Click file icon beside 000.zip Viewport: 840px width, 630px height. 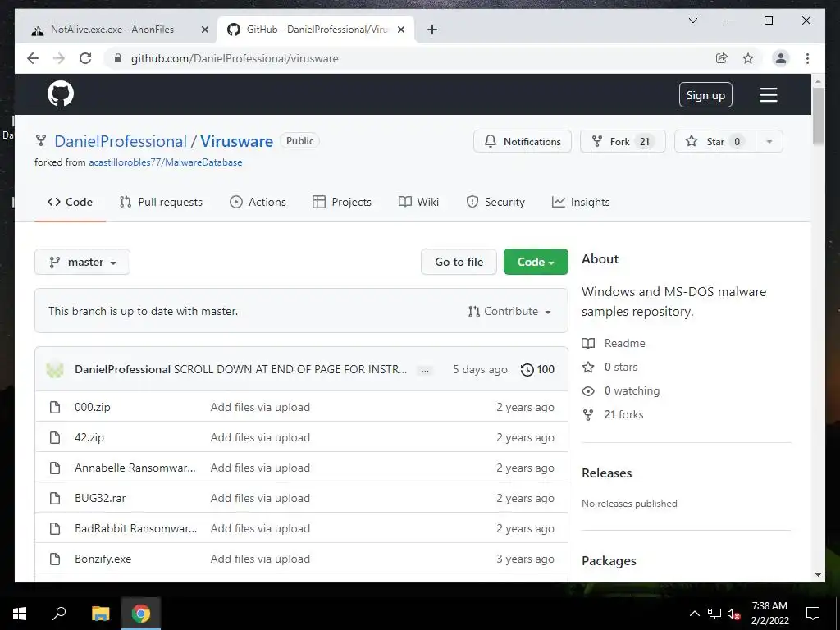coord(55,407)
